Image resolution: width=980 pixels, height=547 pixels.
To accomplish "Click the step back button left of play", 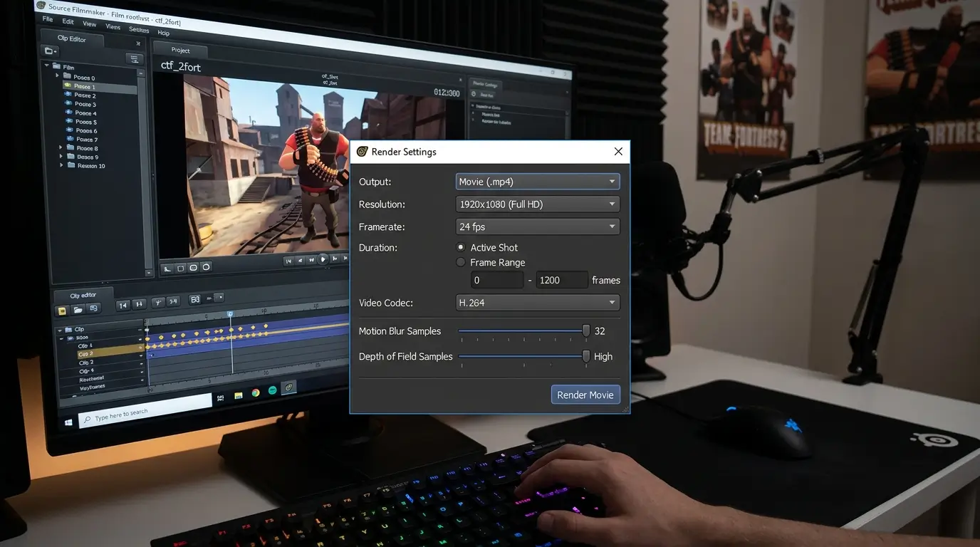I will (x=311, y=260).
